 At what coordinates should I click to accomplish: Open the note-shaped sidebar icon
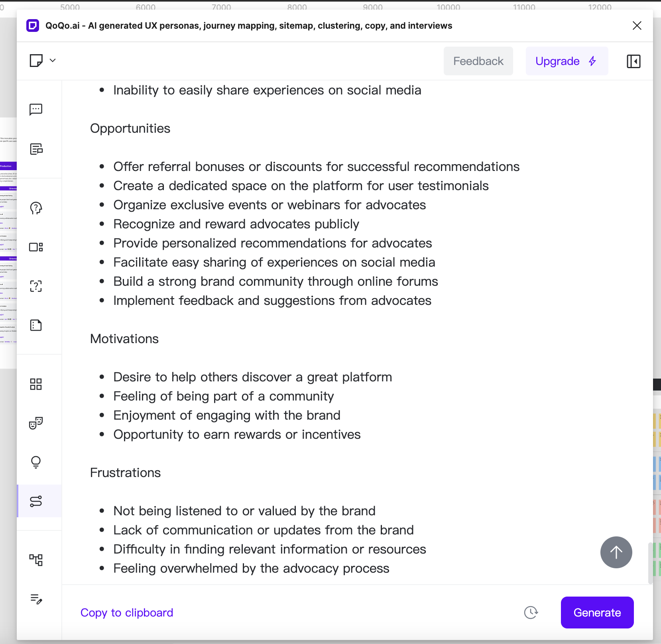pos(36,325)
